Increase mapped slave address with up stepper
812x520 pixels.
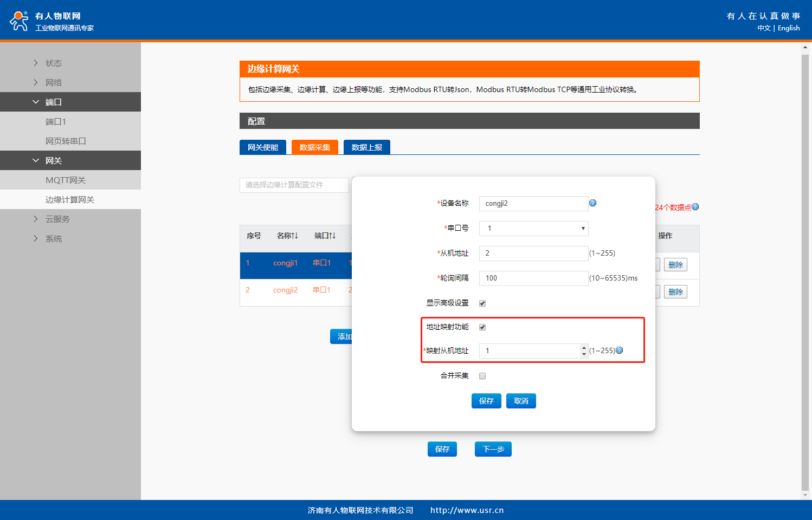[584, 348]
